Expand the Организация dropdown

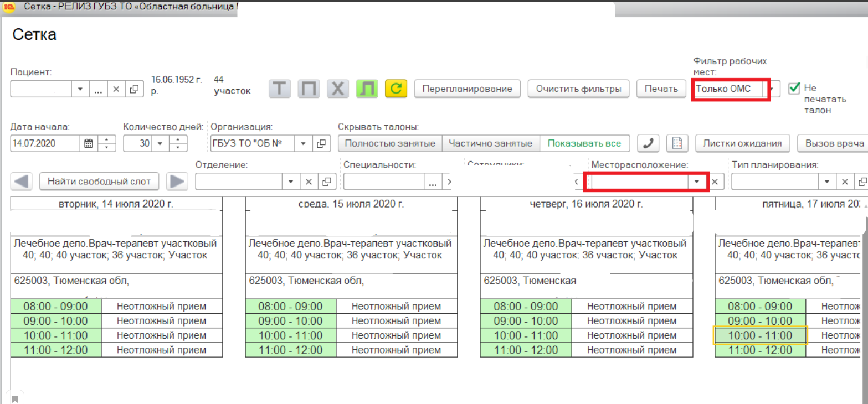point(303,143)
